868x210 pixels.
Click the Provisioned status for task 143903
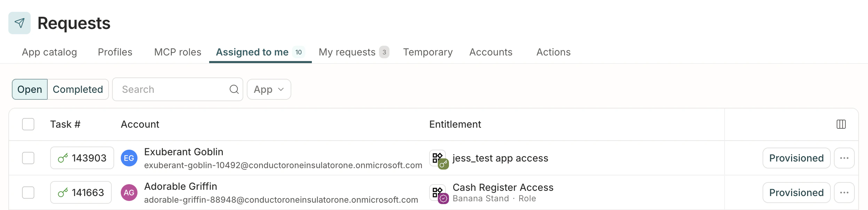coord(796,158)
